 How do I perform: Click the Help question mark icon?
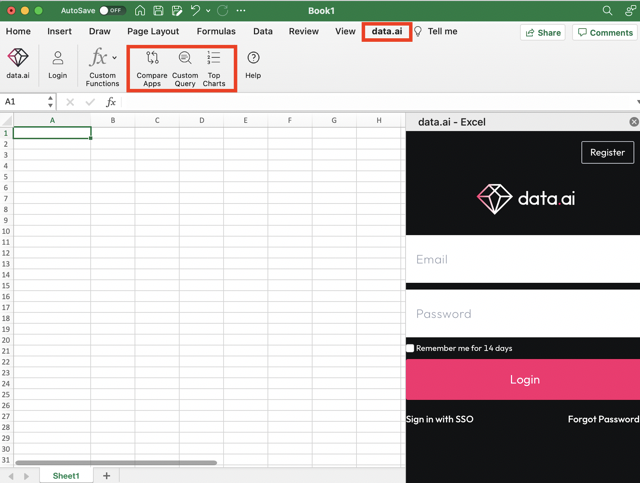click(253, 58)
